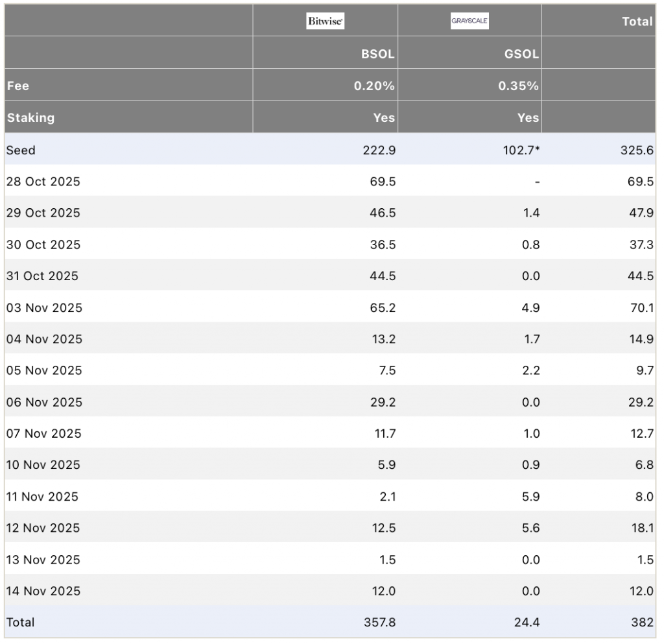This screenshot has height=644, width=664.
Task: Click the Bitwise logo in header
Action: coord(325,21)
